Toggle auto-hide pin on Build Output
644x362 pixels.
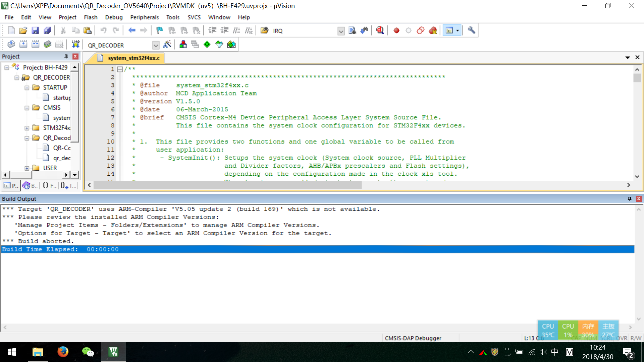(x=629, y=199)
